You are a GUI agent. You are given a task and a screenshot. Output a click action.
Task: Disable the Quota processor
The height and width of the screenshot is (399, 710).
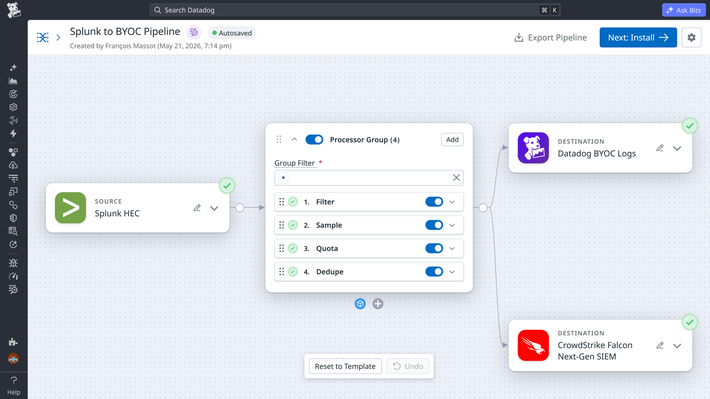pos(434,248)
